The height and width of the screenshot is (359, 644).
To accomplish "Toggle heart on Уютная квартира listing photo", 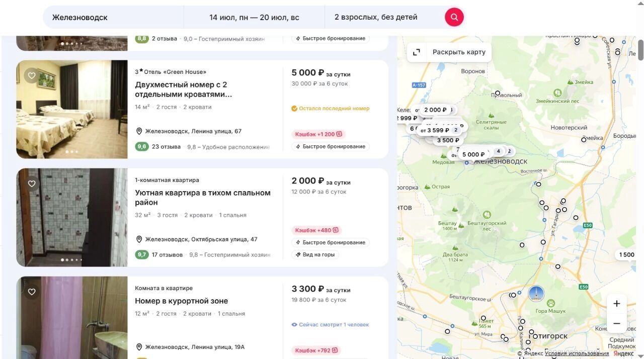I will click(32, 184).
